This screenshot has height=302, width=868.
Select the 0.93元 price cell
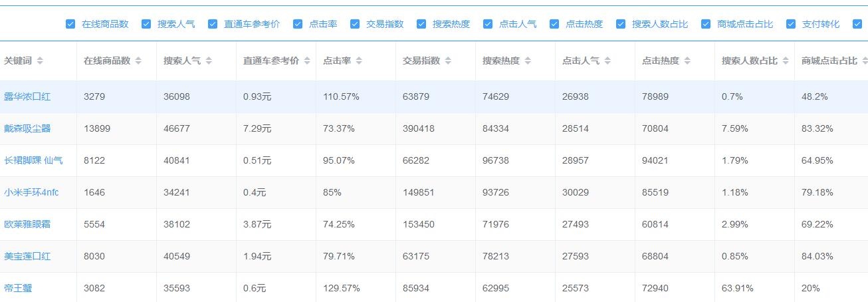[x=257, y=96]
